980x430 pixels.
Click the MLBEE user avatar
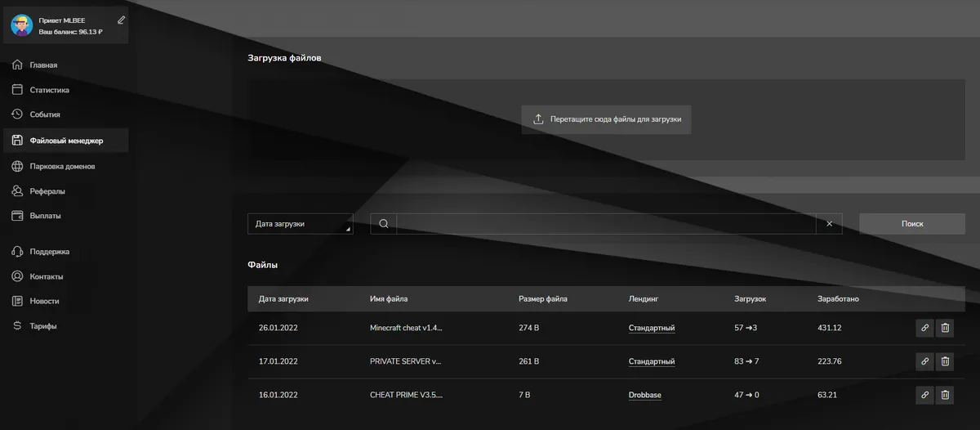tap(21, 25)
